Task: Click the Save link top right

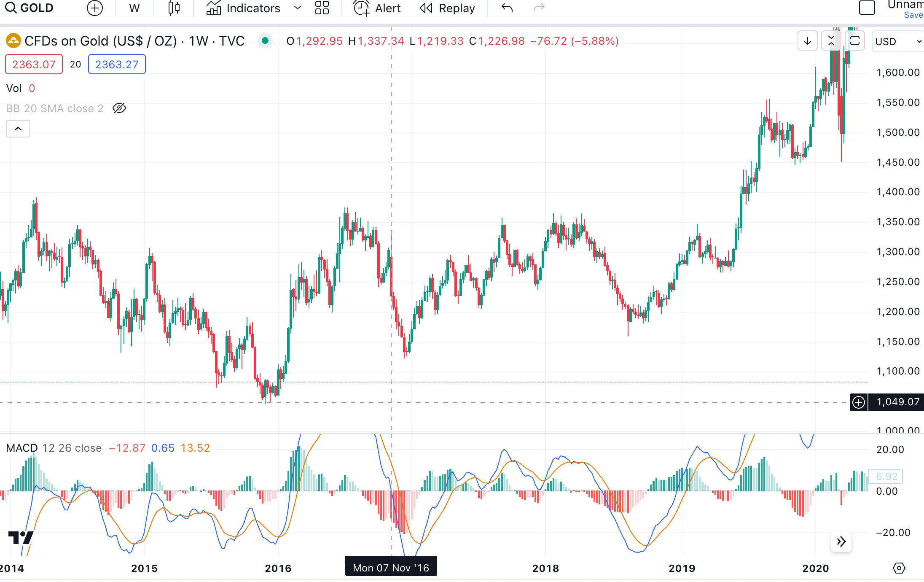Action: [913, 16]
